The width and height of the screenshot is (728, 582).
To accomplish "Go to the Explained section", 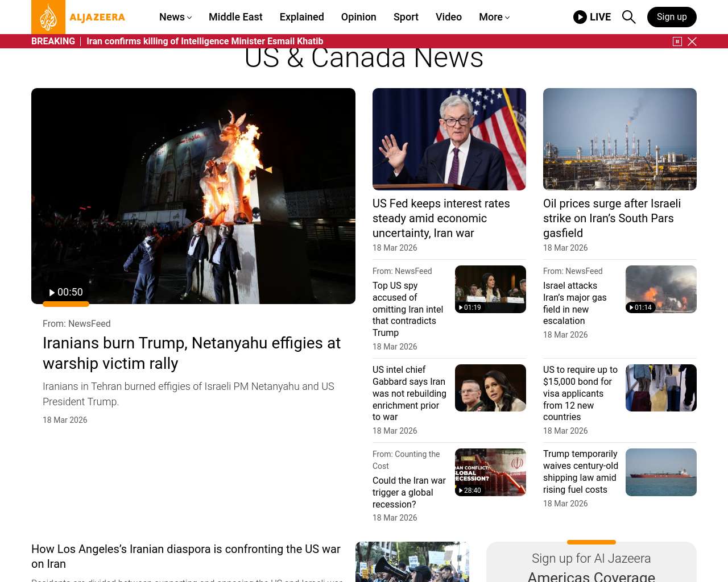I will (302, 17).
